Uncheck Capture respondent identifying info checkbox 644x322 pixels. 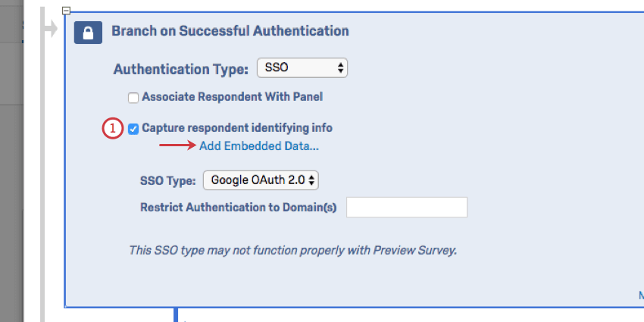pyautogui.click(x=133, y=128)
